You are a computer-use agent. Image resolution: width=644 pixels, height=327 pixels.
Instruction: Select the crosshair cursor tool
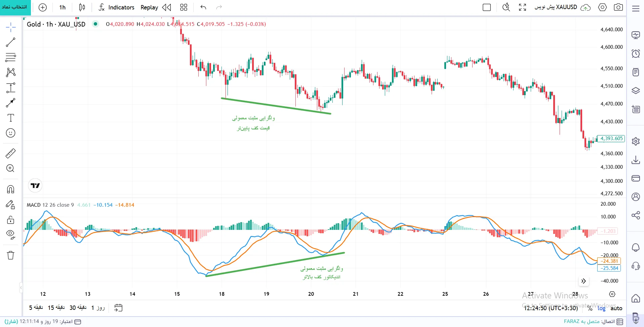(x=11, y=27)
